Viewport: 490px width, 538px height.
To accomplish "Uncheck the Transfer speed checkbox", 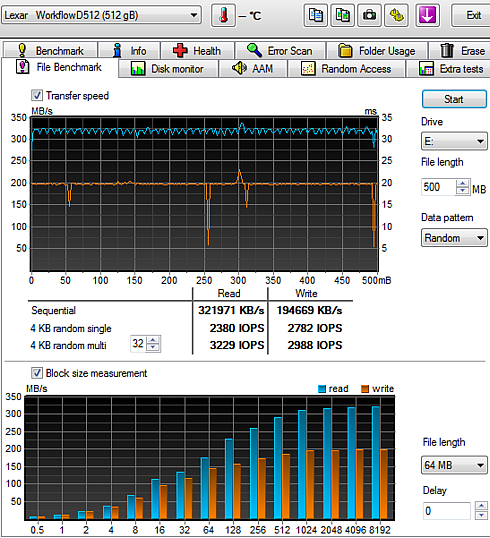I will point(37,95).
